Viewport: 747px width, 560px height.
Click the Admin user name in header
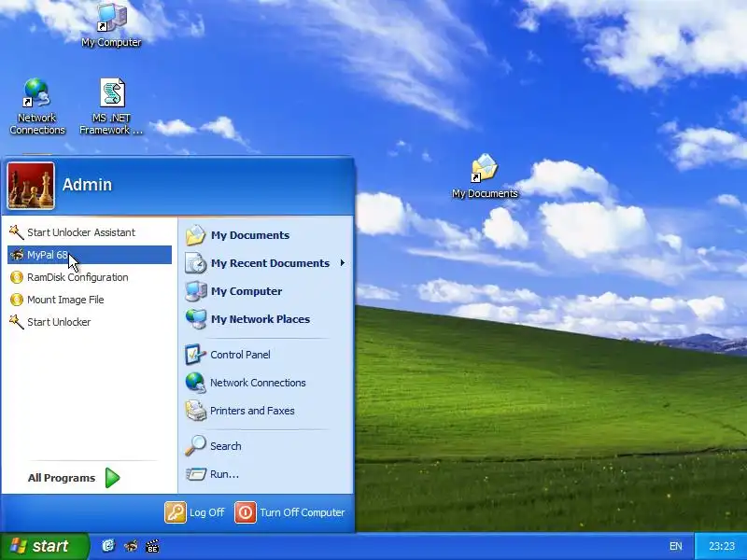click(87, 185)
